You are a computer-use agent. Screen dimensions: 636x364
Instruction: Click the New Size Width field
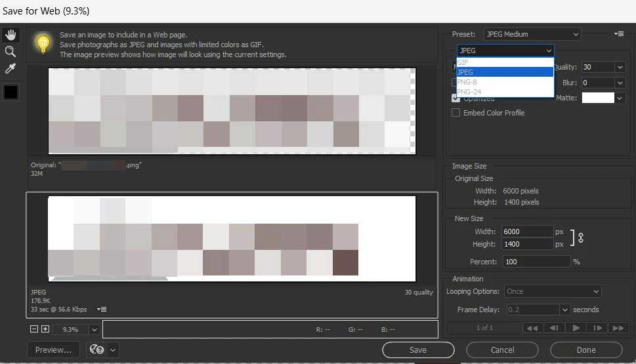[527, 232]
